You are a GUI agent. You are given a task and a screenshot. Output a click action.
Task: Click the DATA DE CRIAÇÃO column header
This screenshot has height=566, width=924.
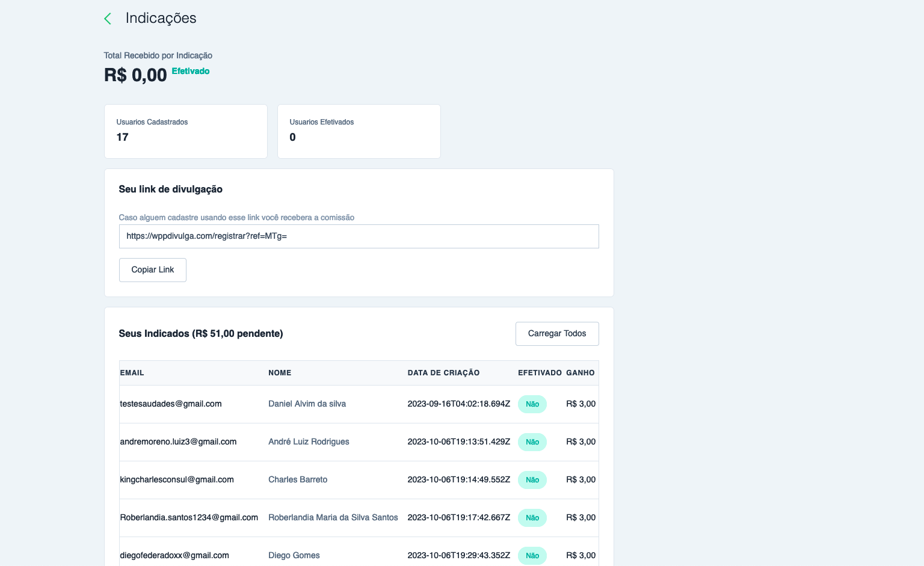(443, 373)
